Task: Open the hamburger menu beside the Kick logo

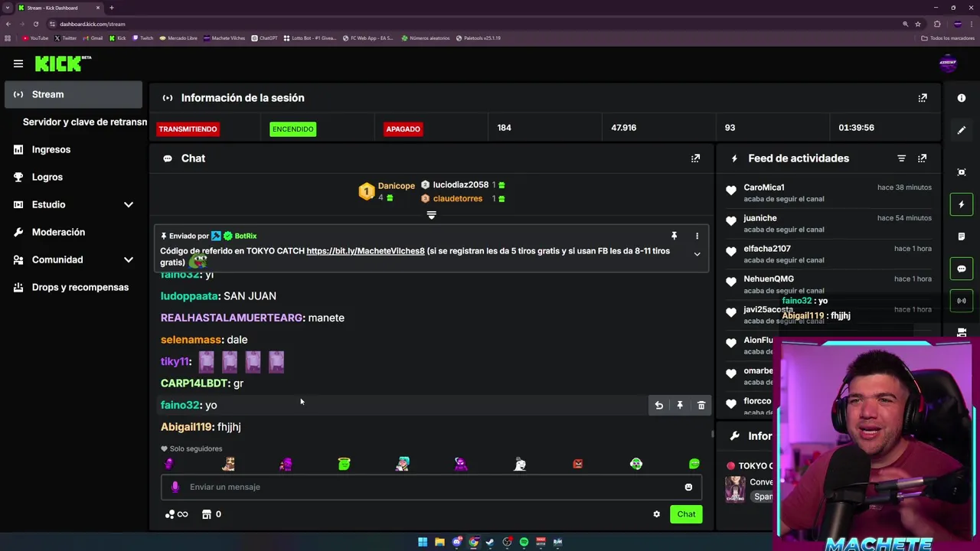Action: 18,64
